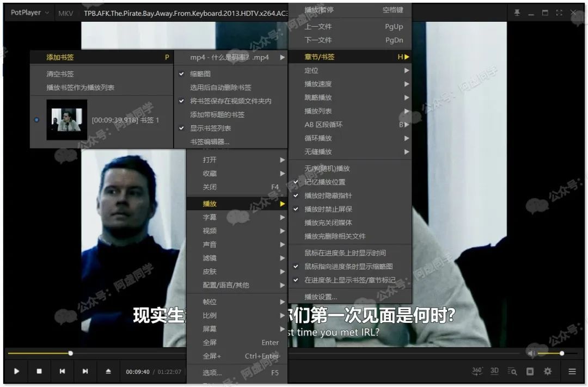Toggle the 3D video mode icon
The height and width of the screenshot is (387, 588).
(494, 371)
